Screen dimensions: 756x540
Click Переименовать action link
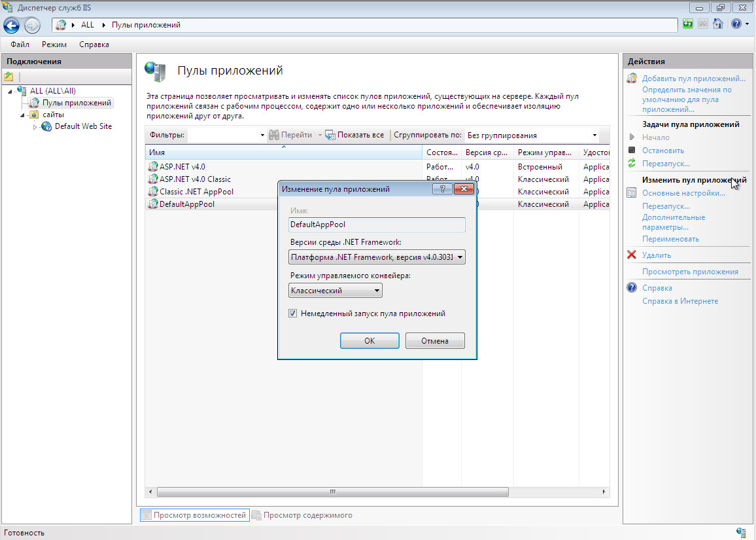tap(671, 239)
